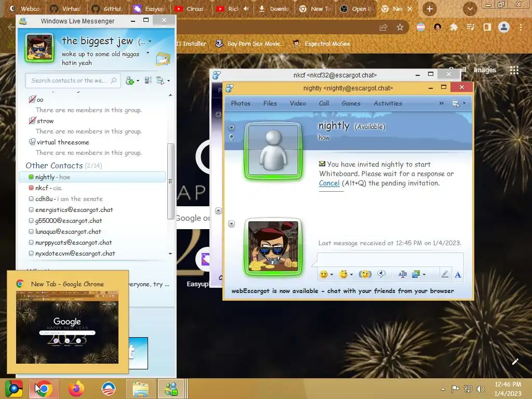Start a Call in the nightly chat

[324, 103]
